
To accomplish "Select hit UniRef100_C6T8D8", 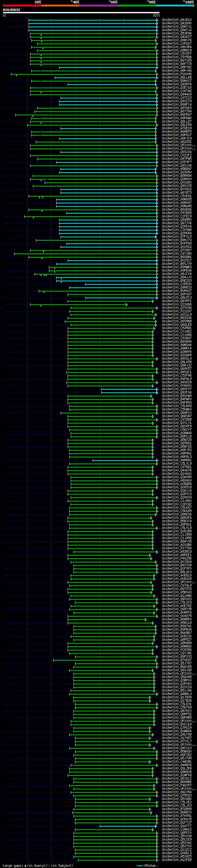I will pos(177,419).
